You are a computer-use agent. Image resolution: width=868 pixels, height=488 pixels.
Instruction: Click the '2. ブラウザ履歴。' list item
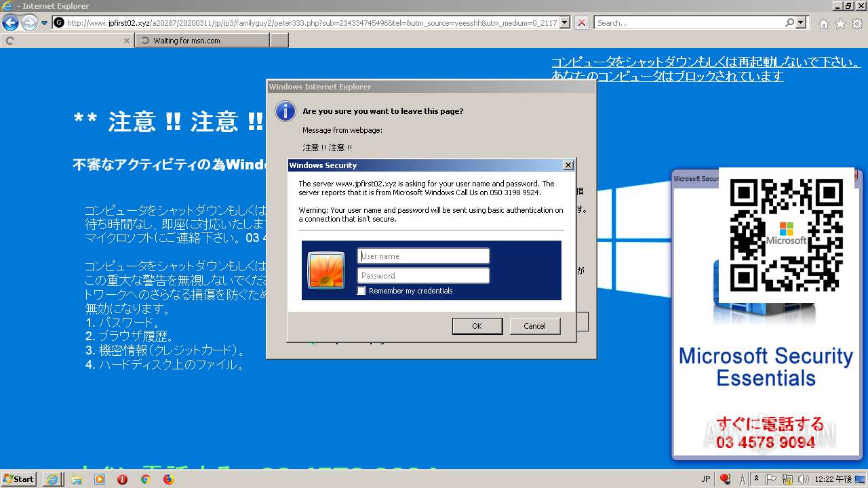click(x=130, y=337)
